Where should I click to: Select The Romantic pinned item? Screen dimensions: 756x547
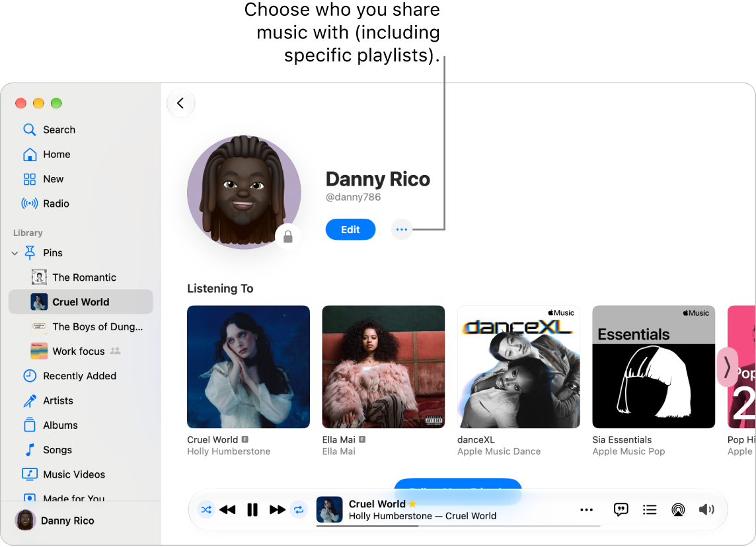click(x=81, y=277)
